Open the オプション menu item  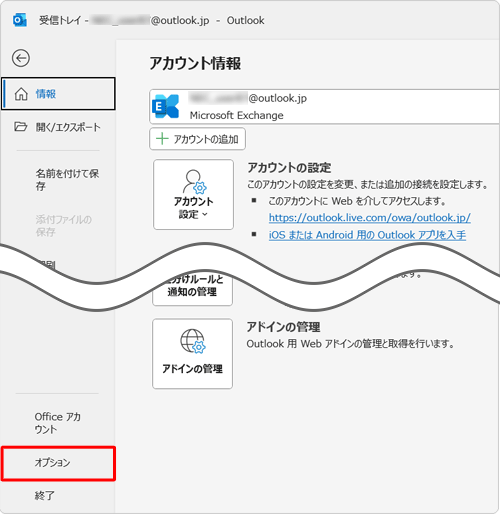(x=58, y=463)
